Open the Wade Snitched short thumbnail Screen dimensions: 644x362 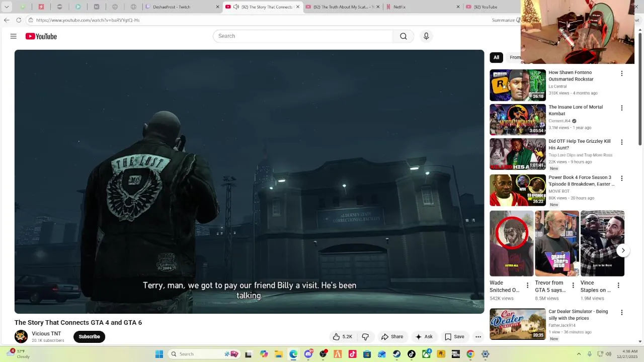pyautogui.click(x=512, y=243)
